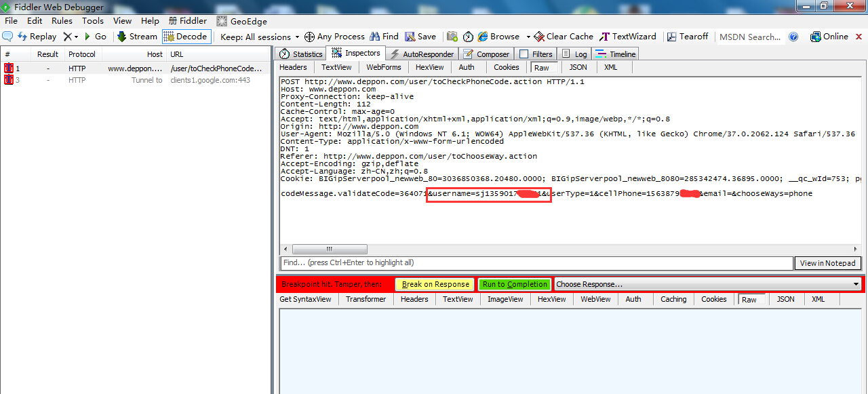This screenshot has width=868, height=394.
Task: Open the Composer tab
Action: click(486, 54)
